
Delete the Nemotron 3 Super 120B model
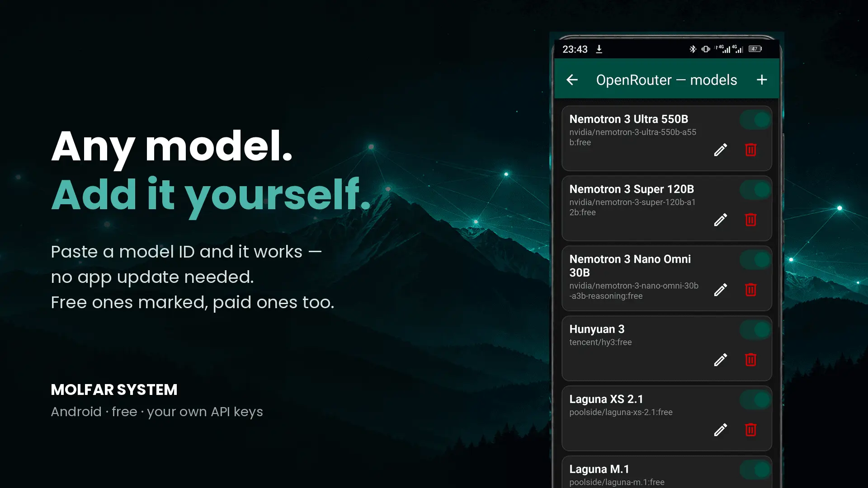point(750,220)
